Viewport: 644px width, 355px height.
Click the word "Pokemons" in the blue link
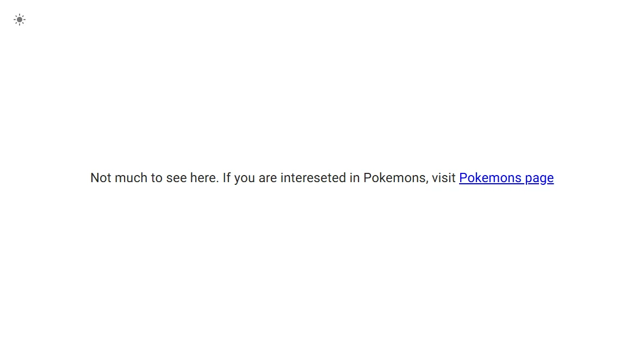[490, 178]
